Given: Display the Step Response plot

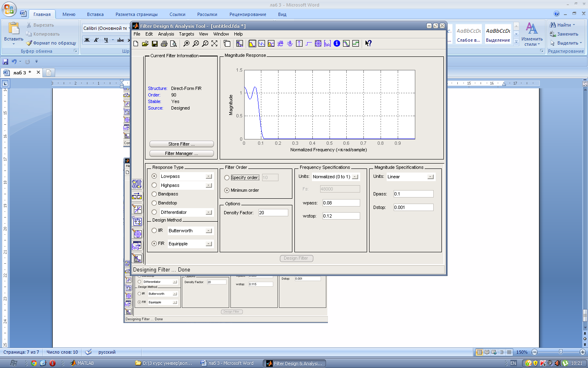Looking at the screenshot, I should click(x=309, y=43).
